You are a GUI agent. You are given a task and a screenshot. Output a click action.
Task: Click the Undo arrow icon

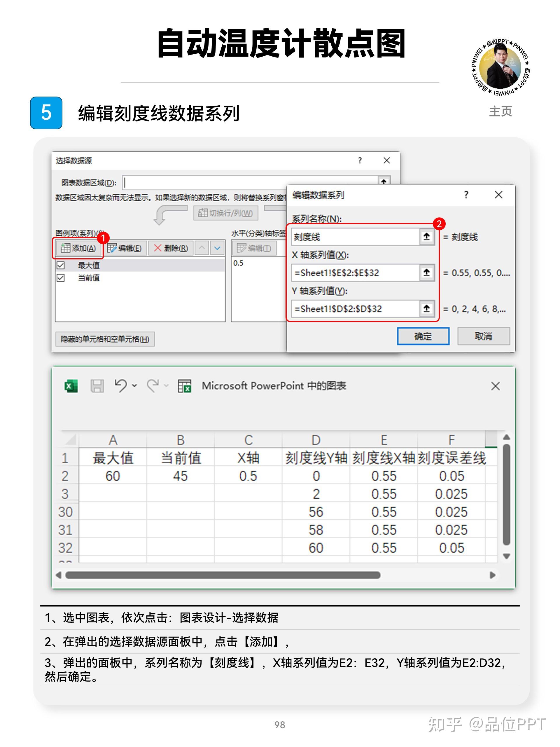point(120,385)
